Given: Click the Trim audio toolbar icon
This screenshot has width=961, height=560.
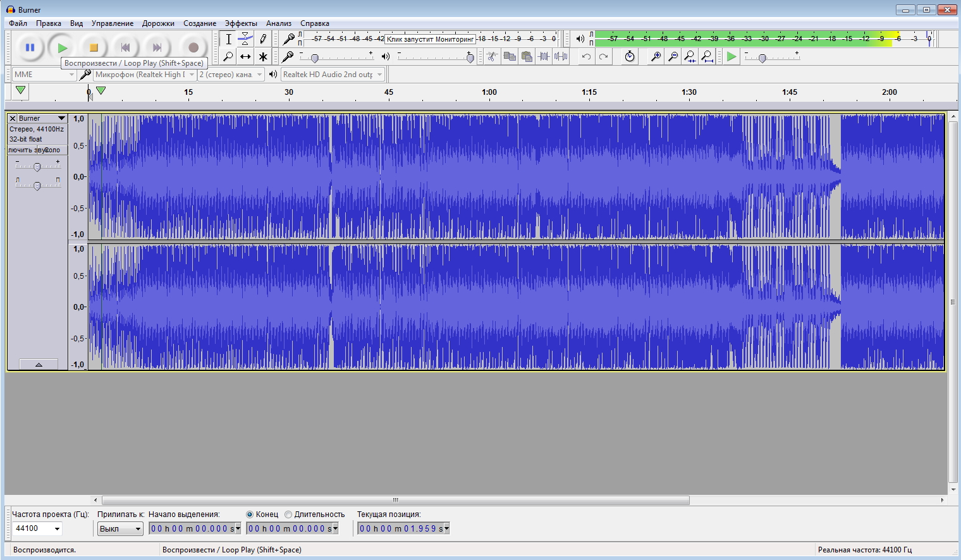Looking at the screenshot, I should tap(543, 56).
